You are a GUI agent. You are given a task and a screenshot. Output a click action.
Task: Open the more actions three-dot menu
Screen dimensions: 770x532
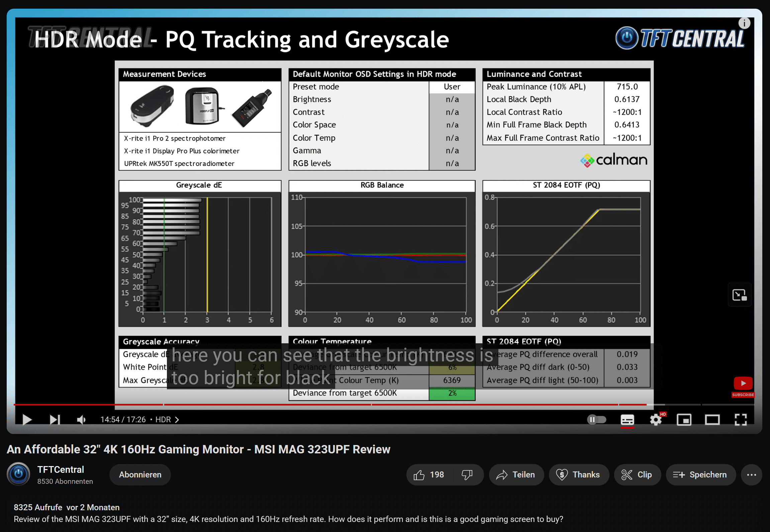pyautogui.click(x=751, y=474)
